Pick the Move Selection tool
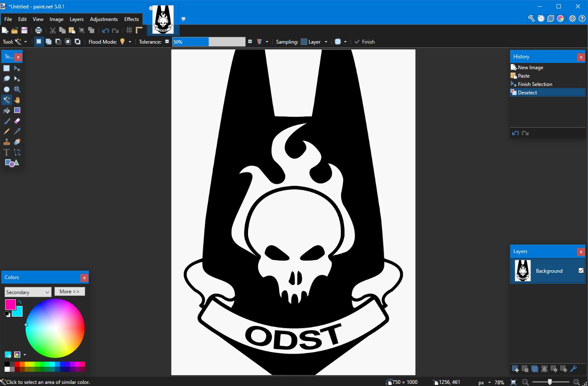Image resolution: width=588 pixels, height=386 pixels. pyautogui.click(x=17, y=79)
